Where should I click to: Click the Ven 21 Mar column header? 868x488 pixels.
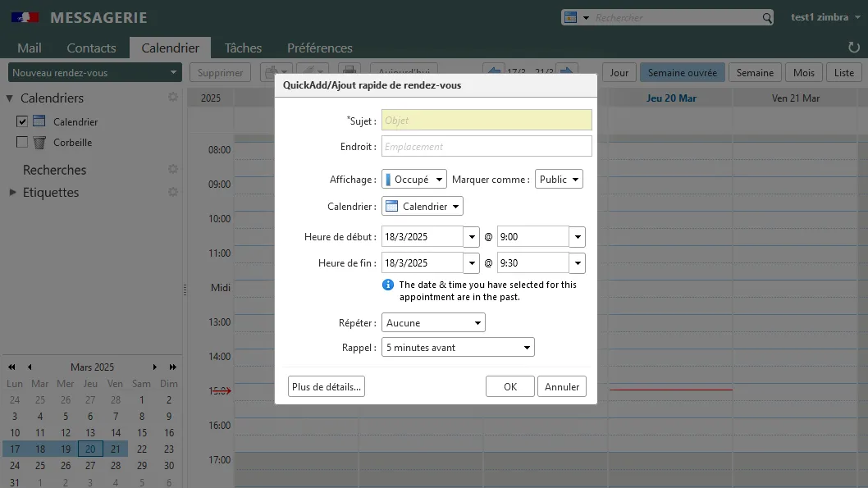[x=796, y=98]
